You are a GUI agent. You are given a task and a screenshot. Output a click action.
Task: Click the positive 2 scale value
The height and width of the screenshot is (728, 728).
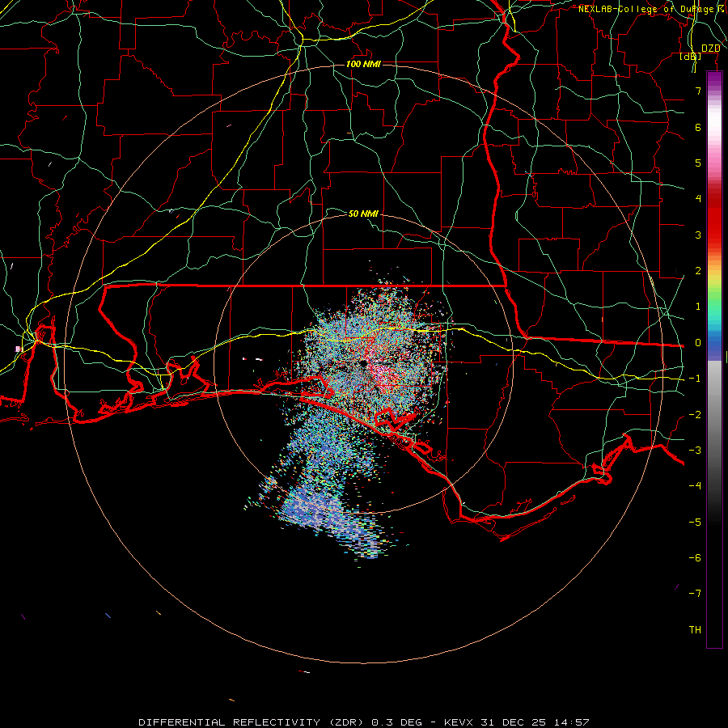pyautogui.click(x=698, y=271)
